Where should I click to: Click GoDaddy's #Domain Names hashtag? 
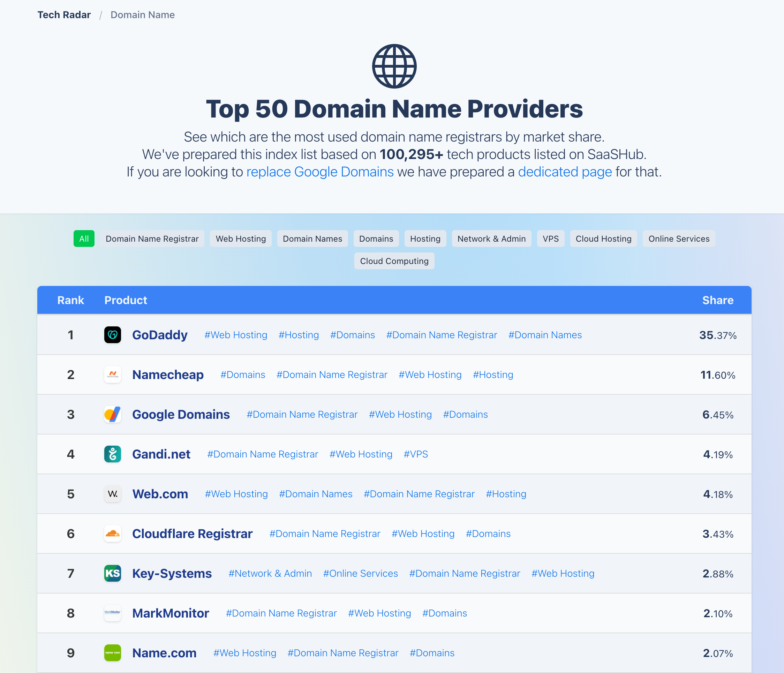point(544,335)
